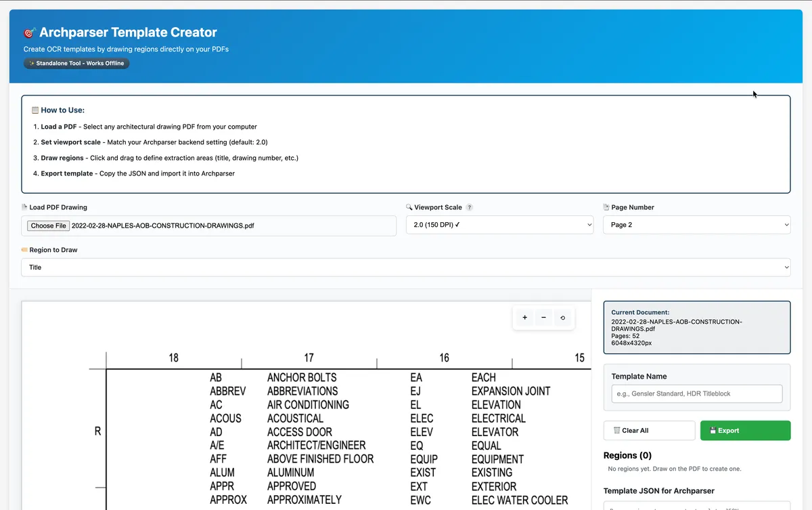Click the Standalone Tool badge
The image size is (812, 510).
click(x=76, y=63)
